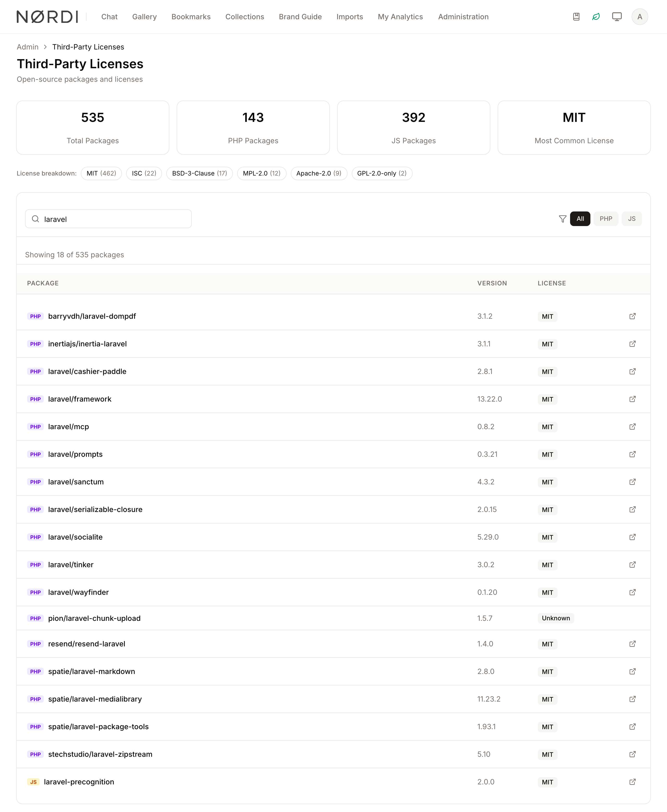
Task: Click the 392 JS Packages card
Action: coord(413,127)
